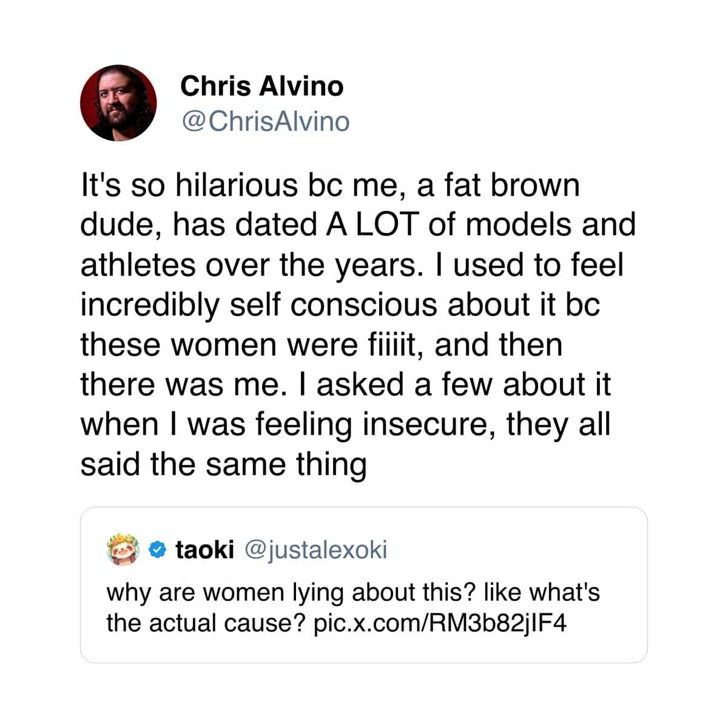Click "the actual cause?" in the quoted tweet

tap(206, 623)
